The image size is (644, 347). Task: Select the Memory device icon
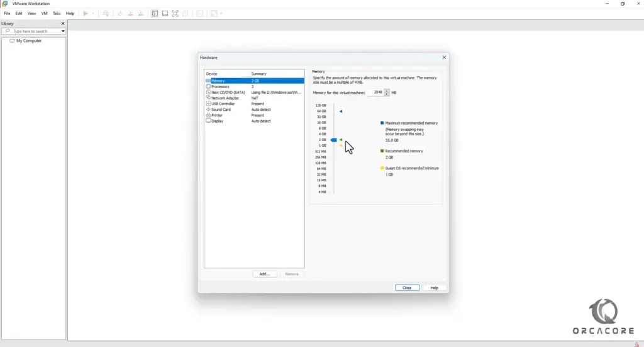click(208, 81)
